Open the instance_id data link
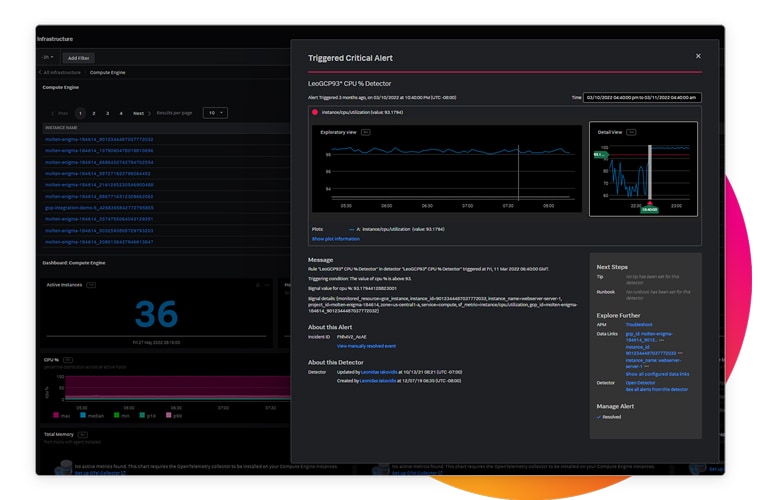 (650, 350)
